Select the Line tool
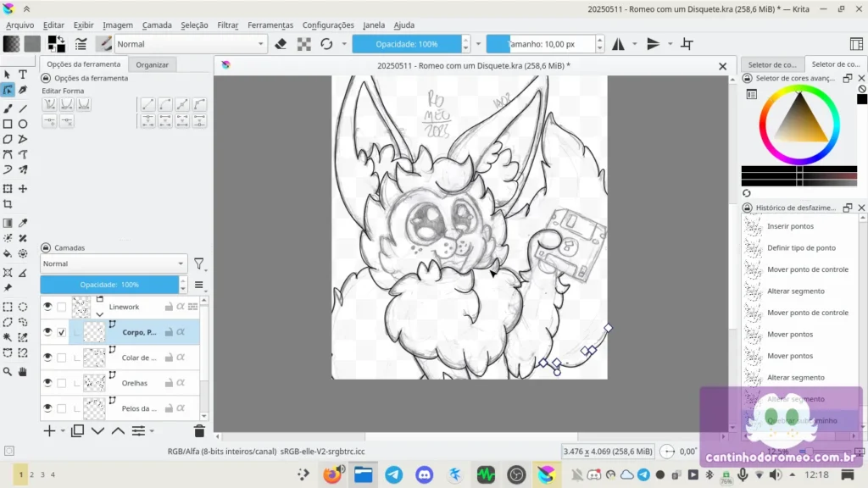 pyautogui.click(x=23, y=108)
